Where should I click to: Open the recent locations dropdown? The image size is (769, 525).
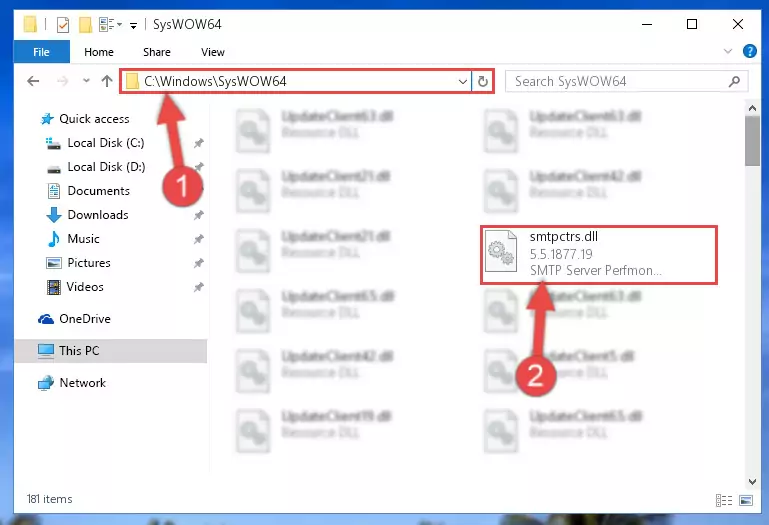(x=86, y=81)
